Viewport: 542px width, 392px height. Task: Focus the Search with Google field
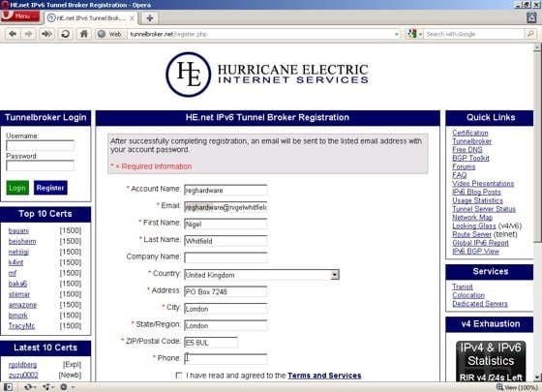click(473, 34)
